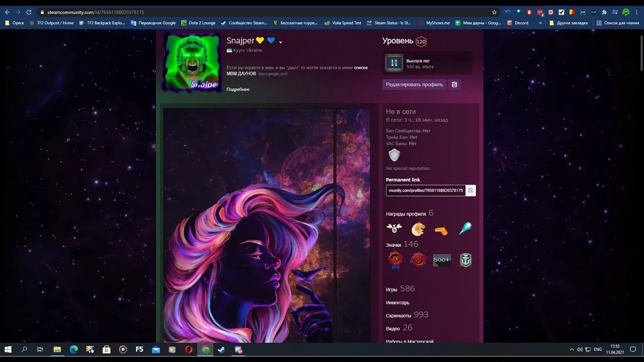
Task: Open the Discord bookmark
Action: [x=518, y=23]
